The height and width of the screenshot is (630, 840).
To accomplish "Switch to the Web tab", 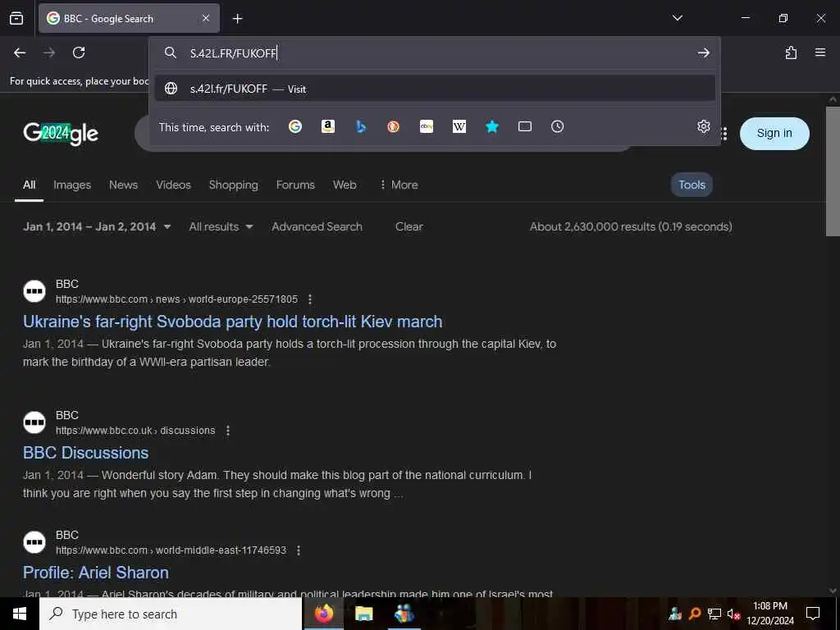I will point(345,185).
